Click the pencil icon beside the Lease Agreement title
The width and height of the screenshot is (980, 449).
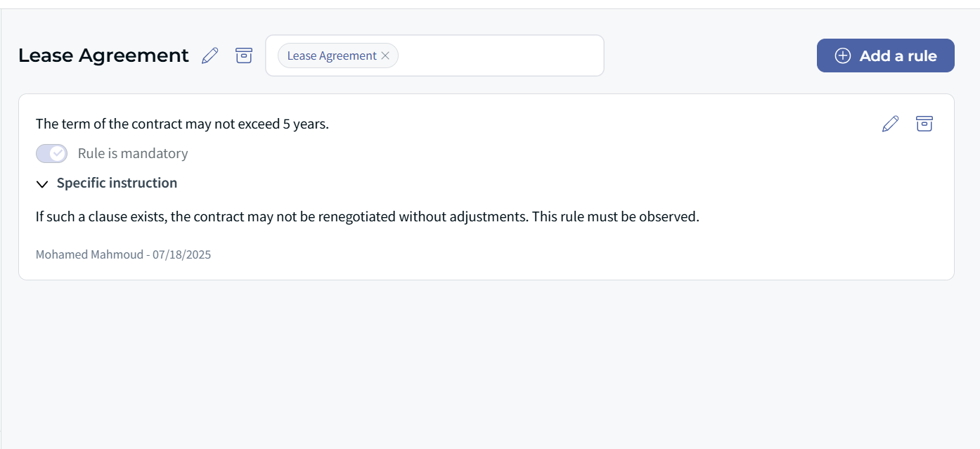209,56
